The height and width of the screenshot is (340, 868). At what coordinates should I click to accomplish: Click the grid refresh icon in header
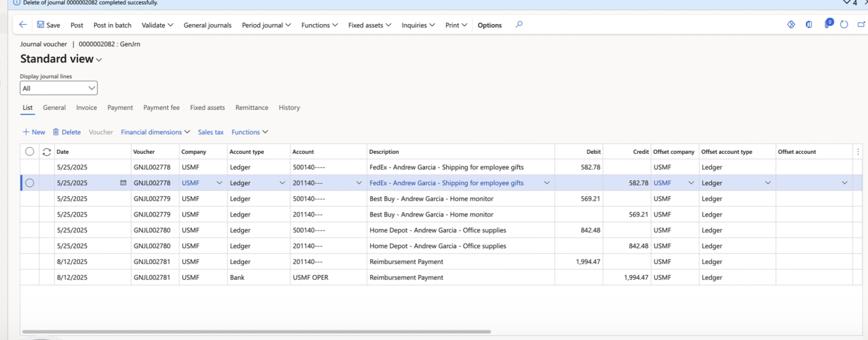click(x=47, y=152)
